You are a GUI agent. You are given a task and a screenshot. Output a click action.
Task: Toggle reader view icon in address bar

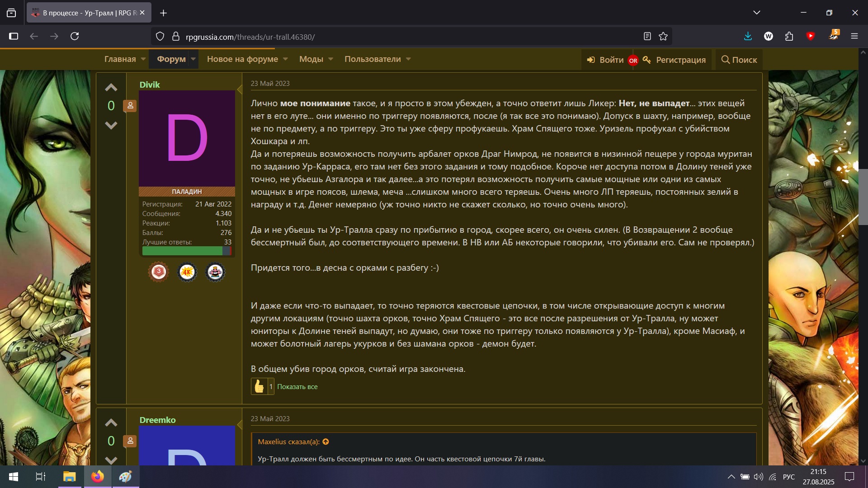(x=647, y=37)
